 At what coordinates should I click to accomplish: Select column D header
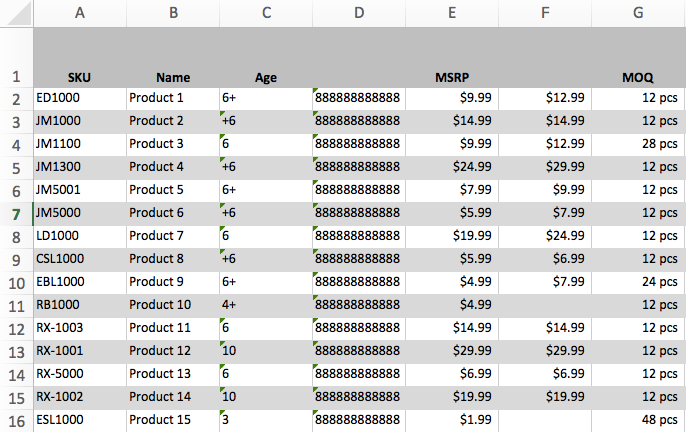coord(359,12)
